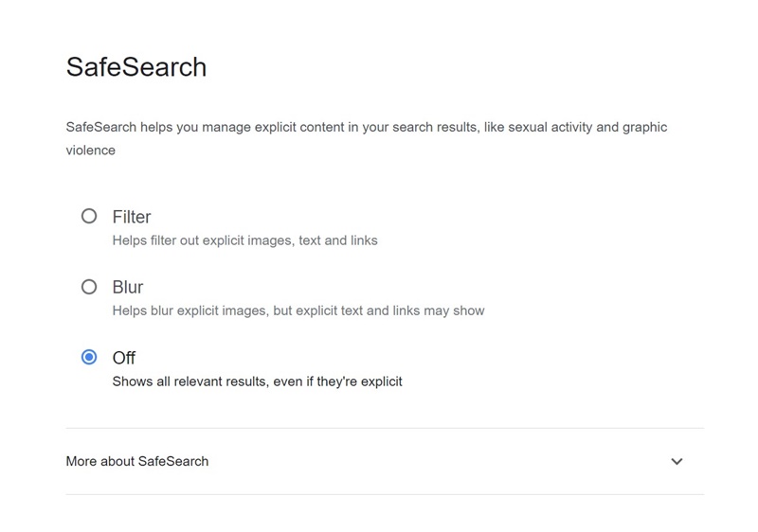Viewport: 758px width, 532px height.
Task: Click 'even if they're explicit' text
Action: click(x=337, y=381)
